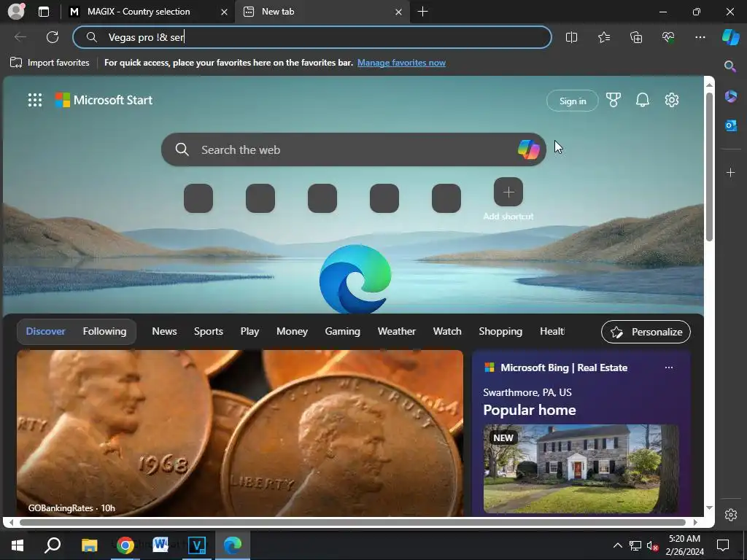Click Import favorites folder icon

[x=16, y=63]
